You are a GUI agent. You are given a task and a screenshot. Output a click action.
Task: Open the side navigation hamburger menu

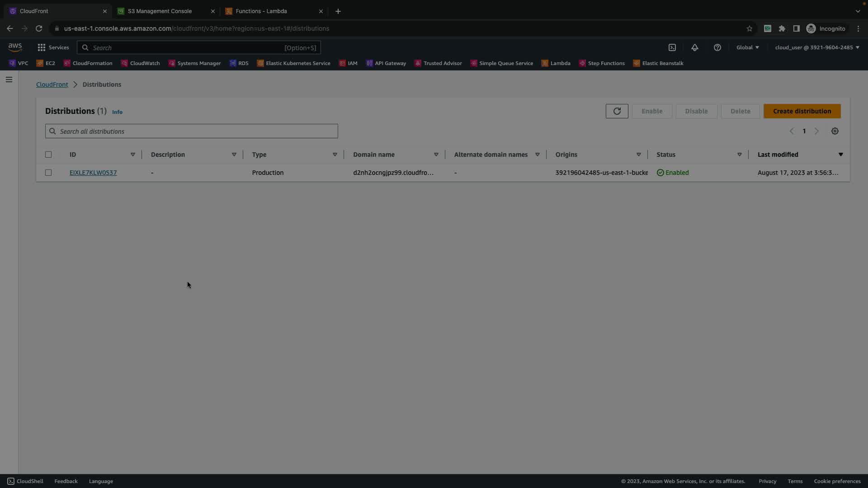coord(9,80)
